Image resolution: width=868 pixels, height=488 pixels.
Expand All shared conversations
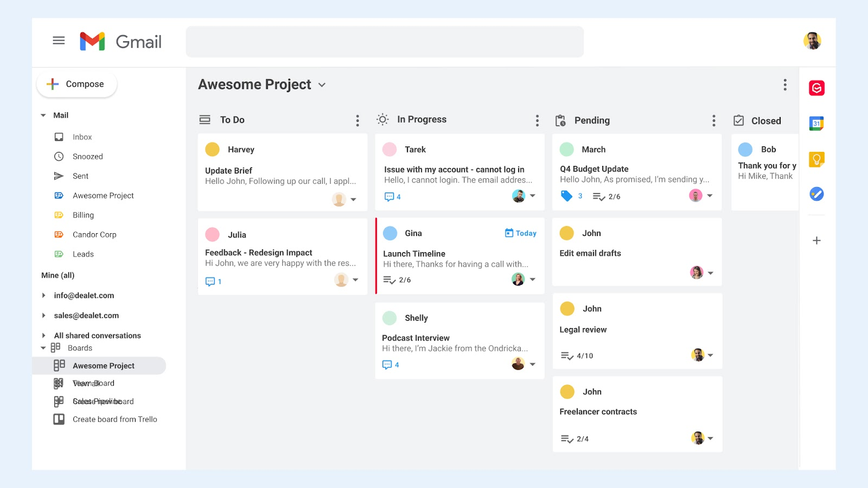click(x=44, y=336)
